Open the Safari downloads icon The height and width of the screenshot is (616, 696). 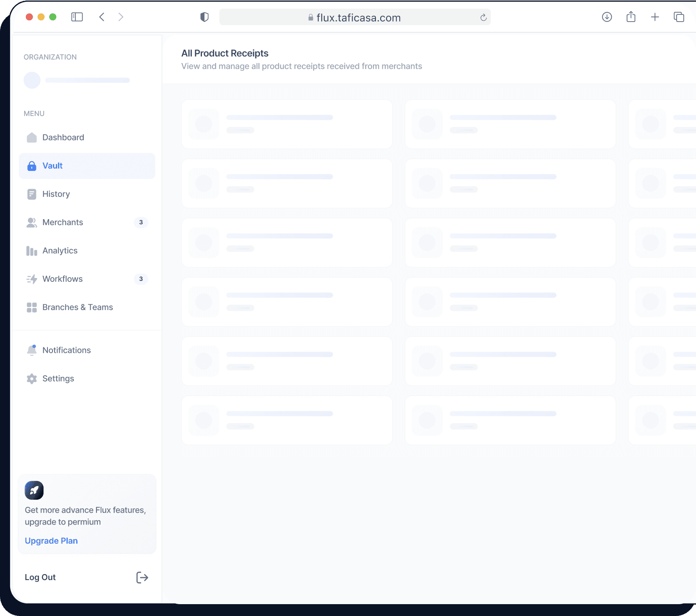point(607,17)
